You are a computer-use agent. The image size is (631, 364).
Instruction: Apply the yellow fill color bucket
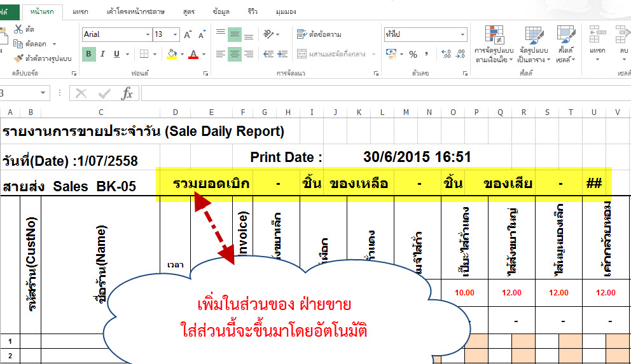point(171,54)
